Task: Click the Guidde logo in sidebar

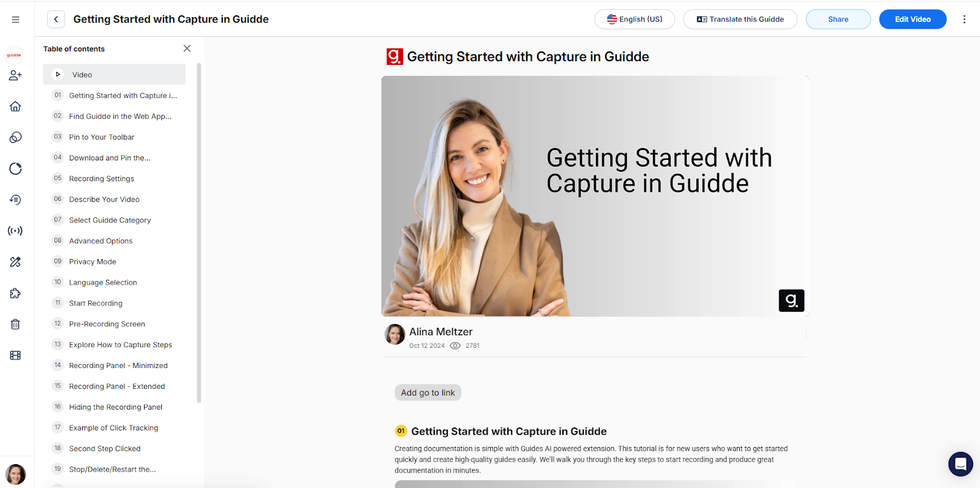Action: tap(14, 55)
